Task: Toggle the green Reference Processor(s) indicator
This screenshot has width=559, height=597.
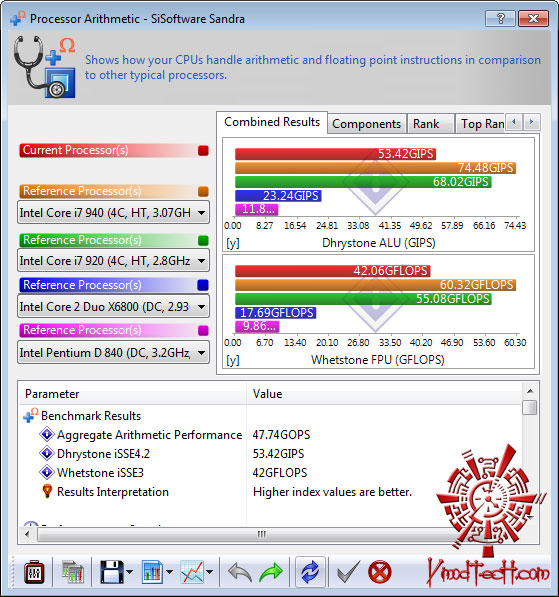Action: click(x=203, y=241)
